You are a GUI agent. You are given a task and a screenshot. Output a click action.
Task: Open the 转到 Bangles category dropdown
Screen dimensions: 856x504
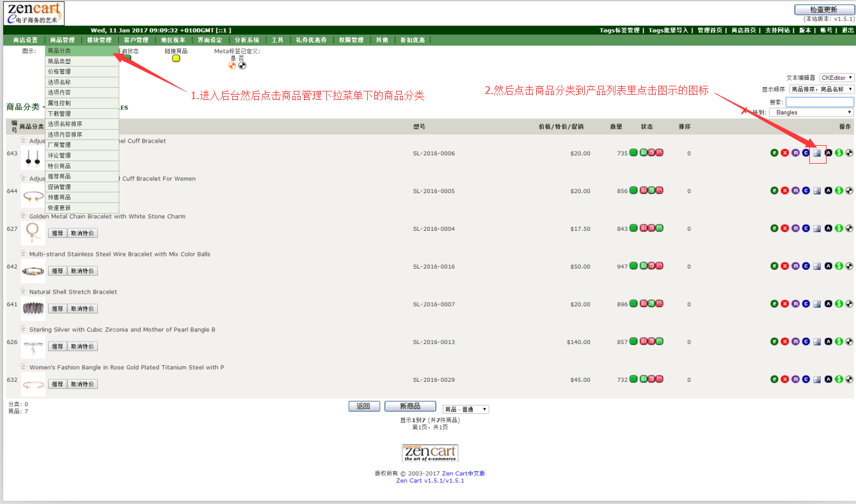click(811, 113)
